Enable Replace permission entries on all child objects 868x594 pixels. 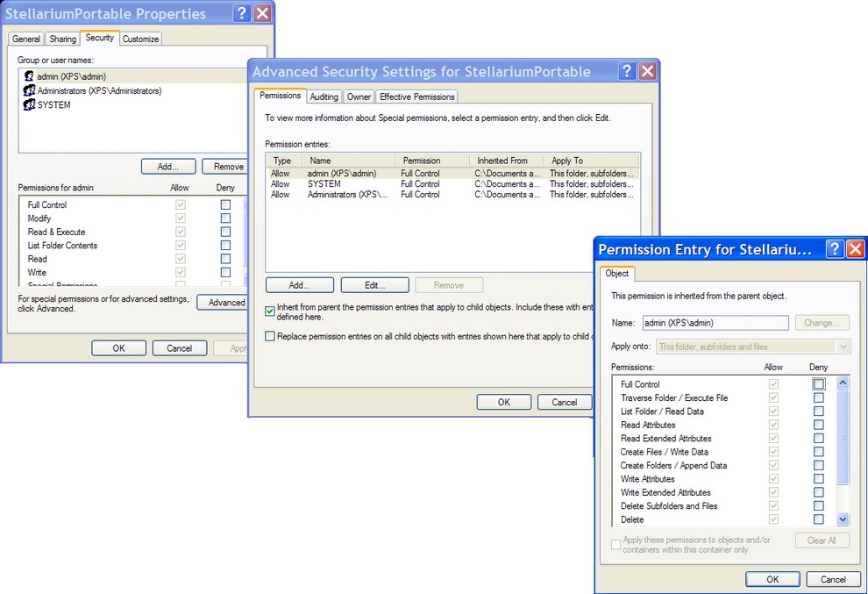pyautogui.click(x=269, y=336)
